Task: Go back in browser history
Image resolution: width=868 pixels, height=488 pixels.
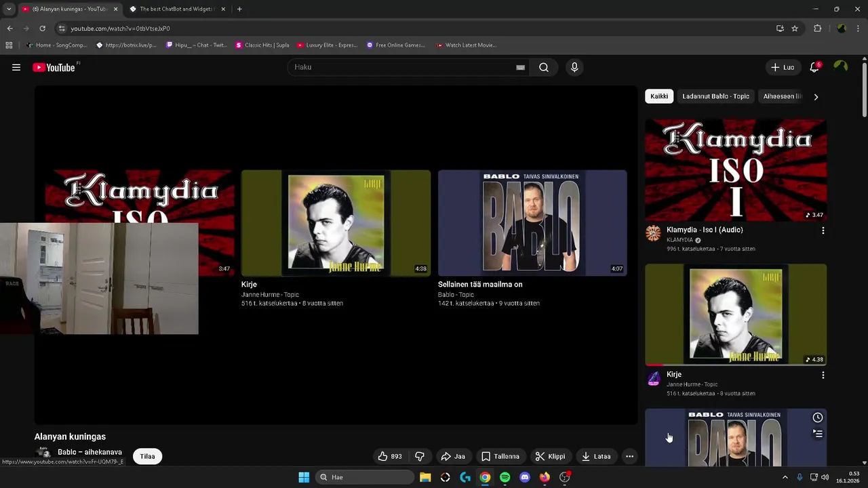Action: [9, 28]
